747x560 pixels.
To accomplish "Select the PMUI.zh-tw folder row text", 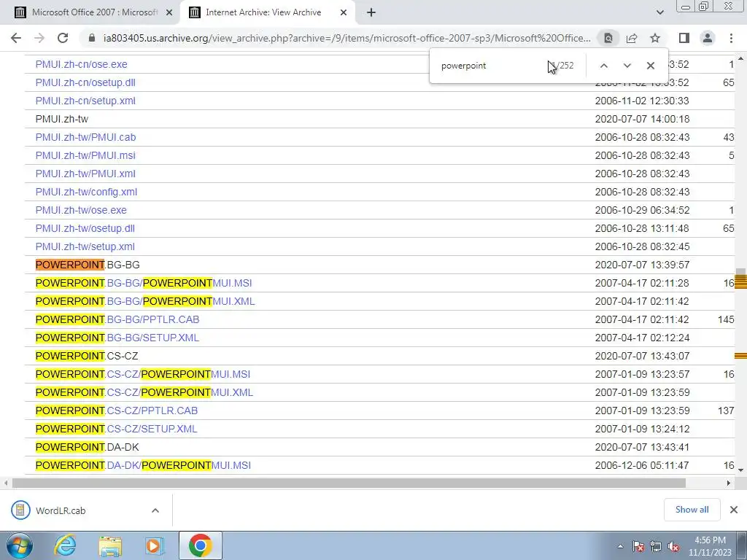I will [x=62, y=119].
